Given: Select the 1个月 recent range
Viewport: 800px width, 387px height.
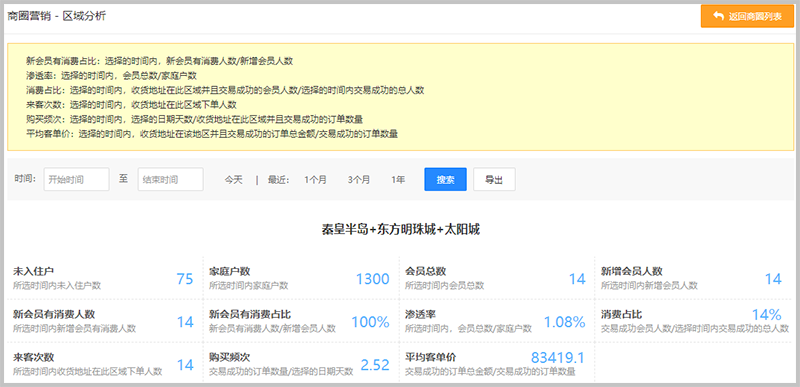Looking at the screenshot, I should point(315,179).
